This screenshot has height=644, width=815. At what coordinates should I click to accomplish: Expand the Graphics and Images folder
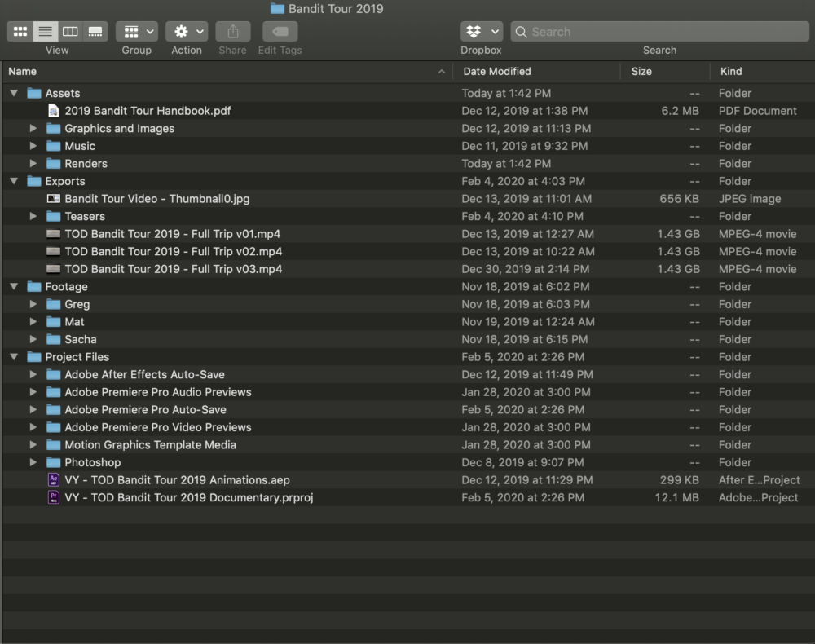33,128
